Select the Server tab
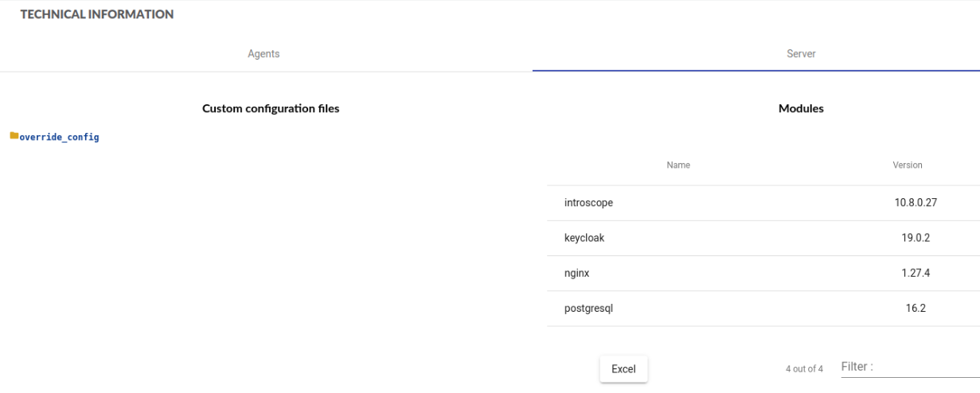 click(801, 54)
